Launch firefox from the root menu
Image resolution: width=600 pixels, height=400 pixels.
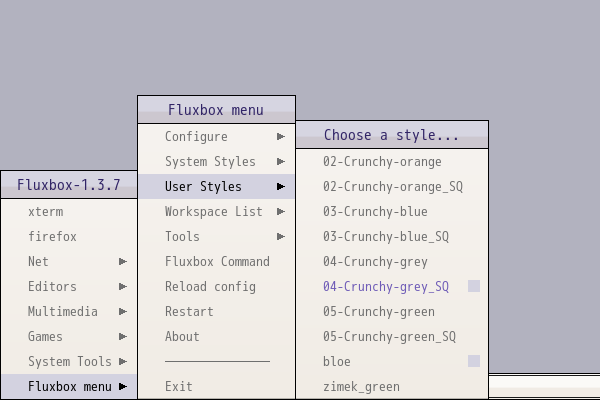click(x=69, y=237)
